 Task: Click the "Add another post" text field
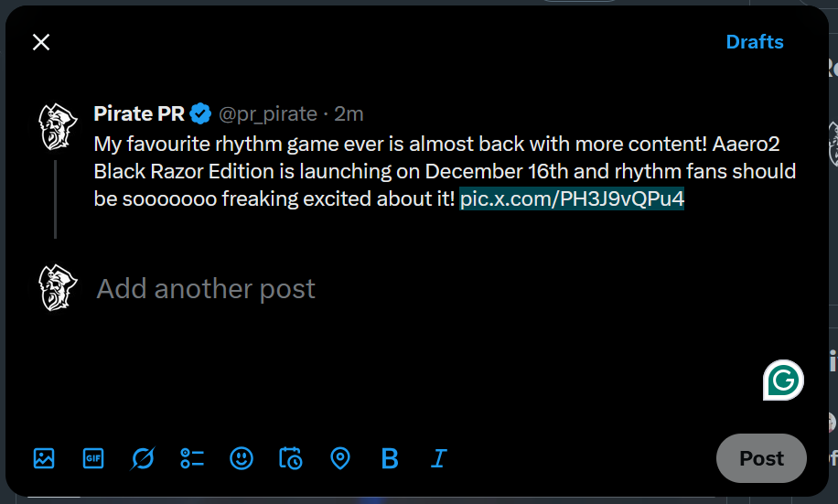click(206, 289)
